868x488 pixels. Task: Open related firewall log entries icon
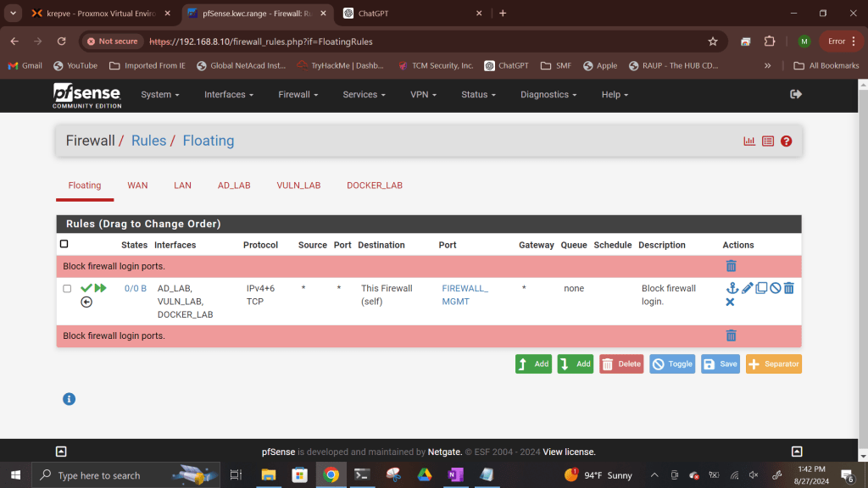point(768,141)
